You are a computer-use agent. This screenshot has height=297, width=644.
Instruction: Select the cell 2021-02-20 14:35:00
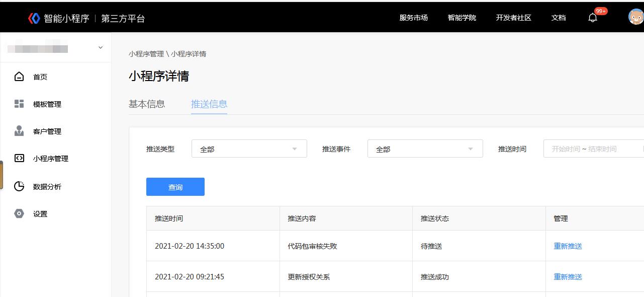click(x=213, y=246)
